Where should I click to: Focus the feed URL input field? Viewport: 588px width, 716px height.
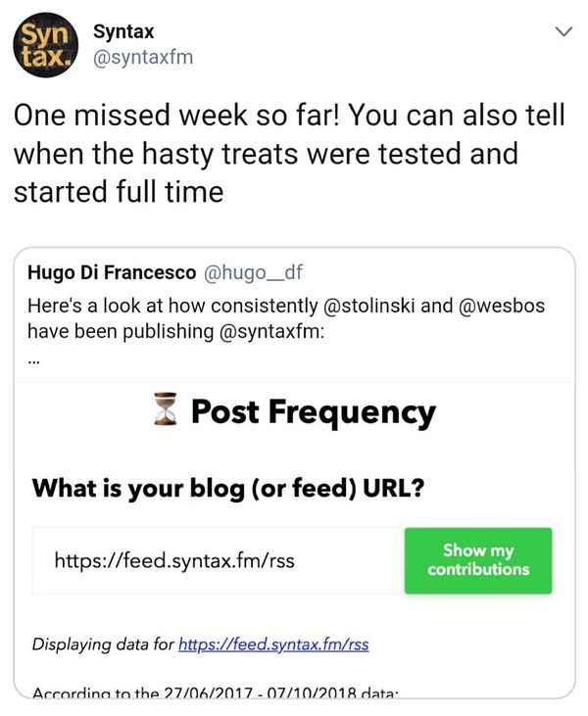click(x=218, y=561)
